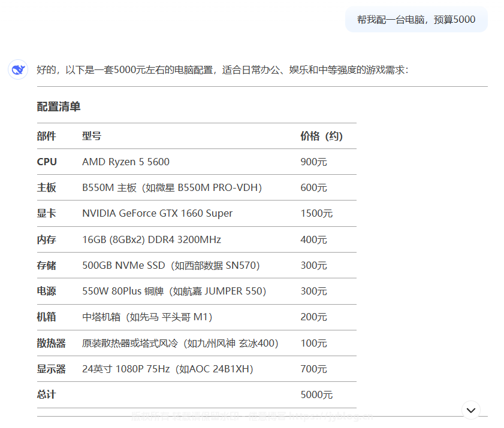Screen dimensions: 504x428
Task: Click the '显示器' row label
Action: pos(52,369)
